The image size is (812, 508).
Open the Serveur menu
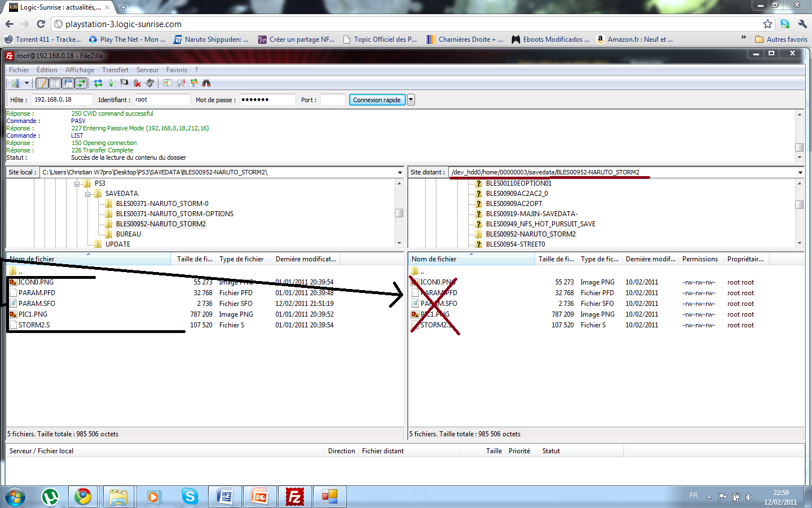click(x=147, y=70)
